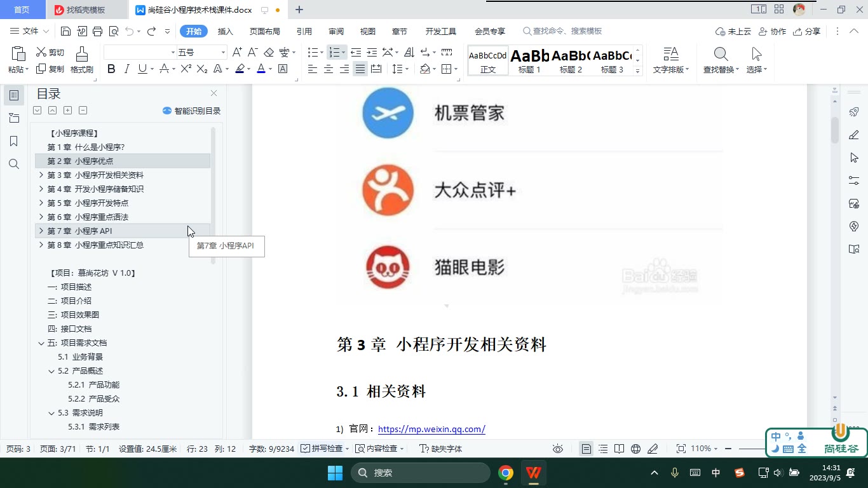Click the distributed alignment icon
This screenshot has height=488, width=868.
click(x=376, y=69)
